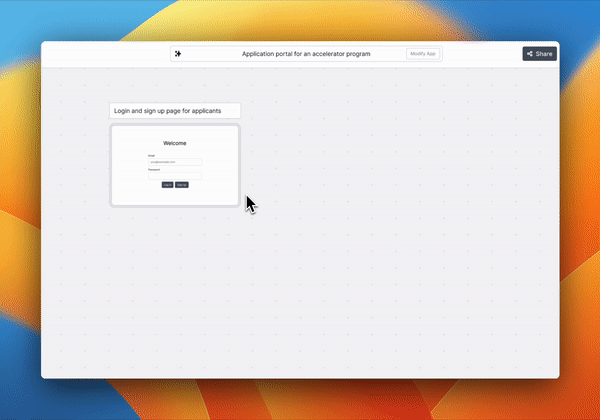Click the 'Login and sign up page' label

point(175,110)
